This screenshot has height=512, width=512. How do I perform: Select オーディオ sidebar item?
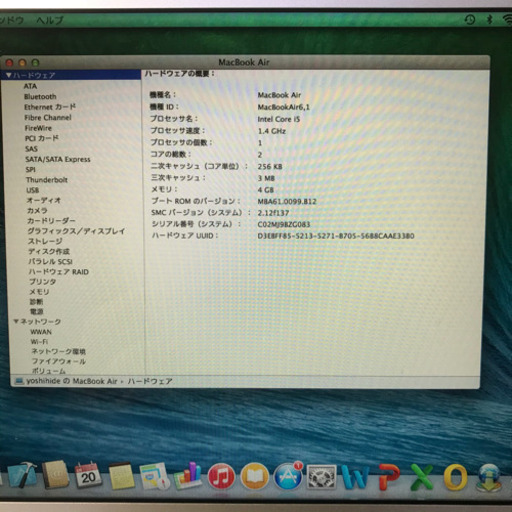pos(44,200)
